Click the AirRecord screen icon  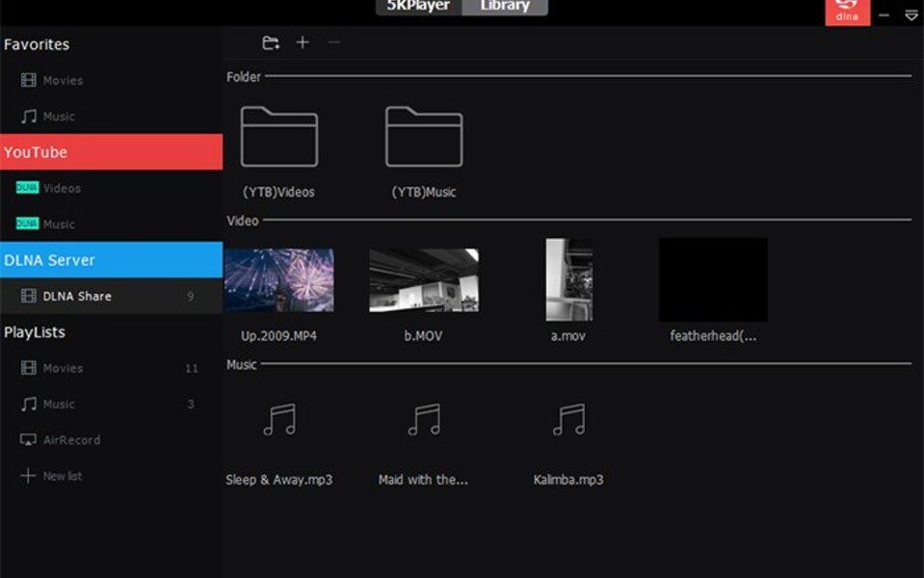28,440
